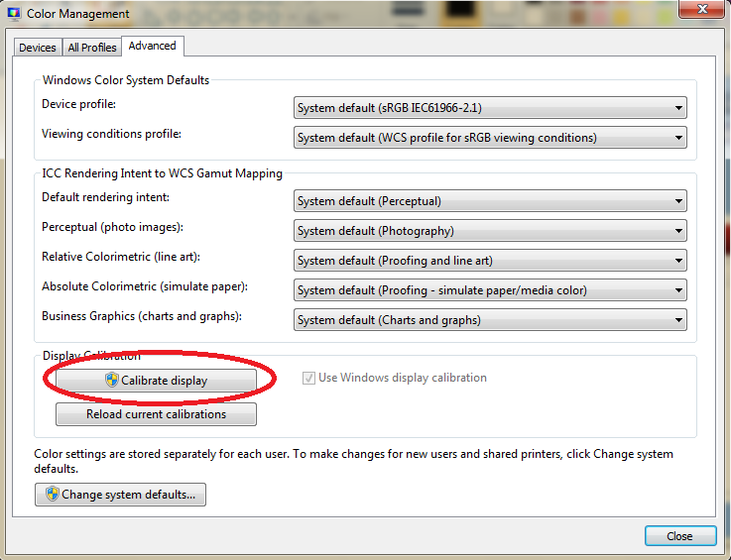The image size is (731, 560).
Task: Click the Viewing conditions profile label
Action: coord(111,134)
